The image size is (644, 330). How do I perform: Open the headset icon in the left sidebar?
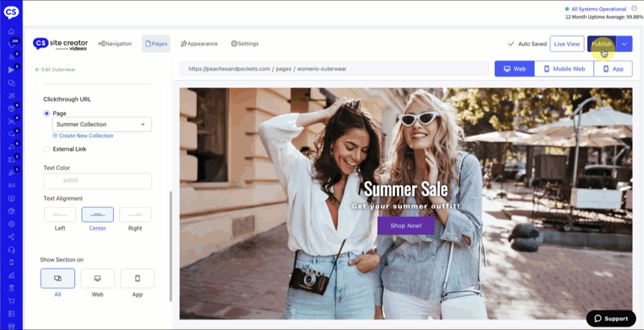(11, 250)
